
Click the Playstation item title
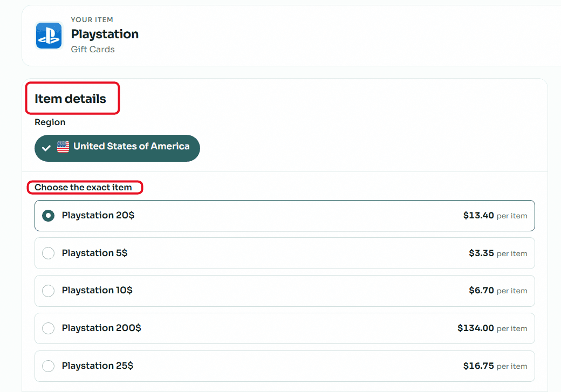[x=105, y=34]
